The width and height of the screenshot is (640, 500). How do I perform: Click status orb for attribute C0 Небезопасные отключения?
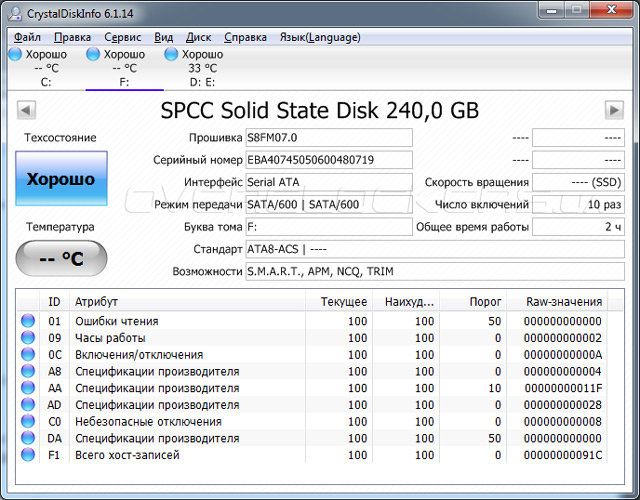(27, 422)
